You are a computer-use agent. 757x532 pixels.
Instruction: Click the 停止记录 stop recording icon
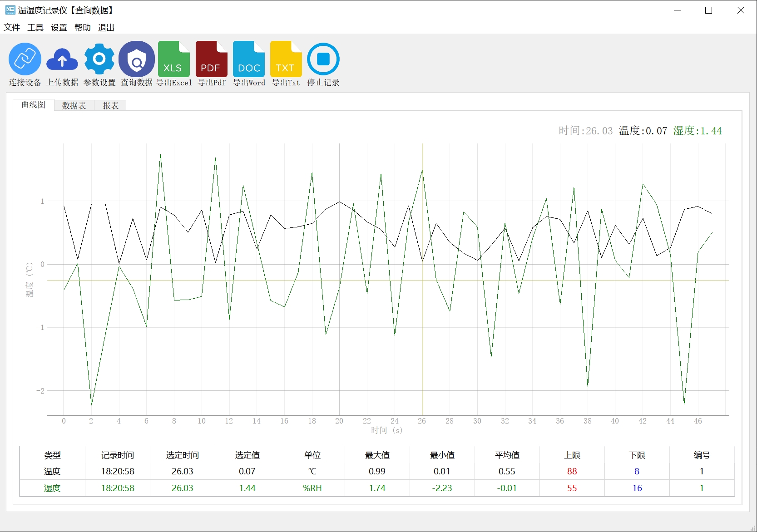[x=323, y=59]
